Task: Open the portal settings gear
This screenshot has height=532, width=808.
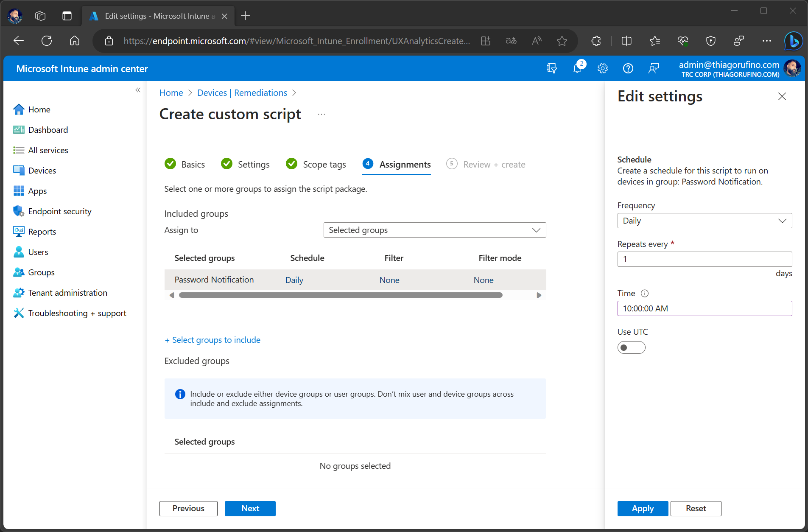Action: (603, 68)
